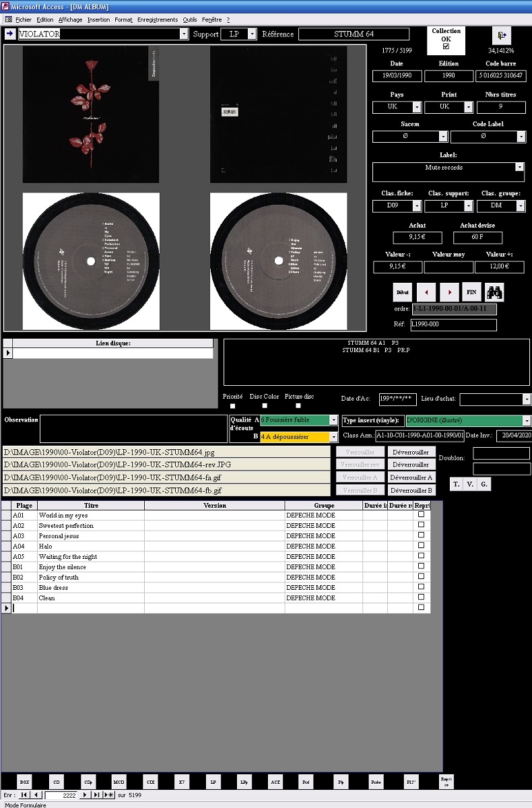Click the CDp format button
532x808 pixels.
pyautogui.click(x=88, y=782)
